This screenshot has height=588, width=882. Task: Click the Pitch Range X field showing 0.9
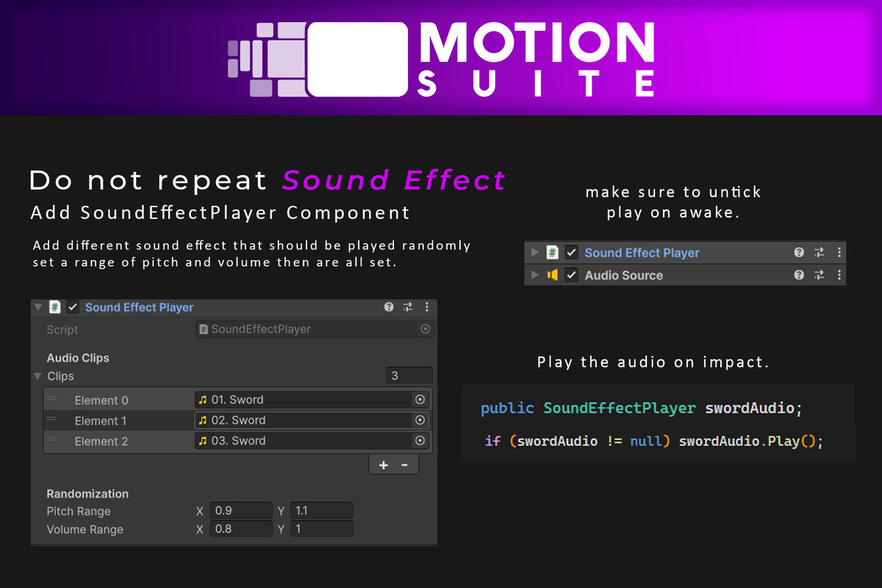pyautogui.click(x=241, y=511)
